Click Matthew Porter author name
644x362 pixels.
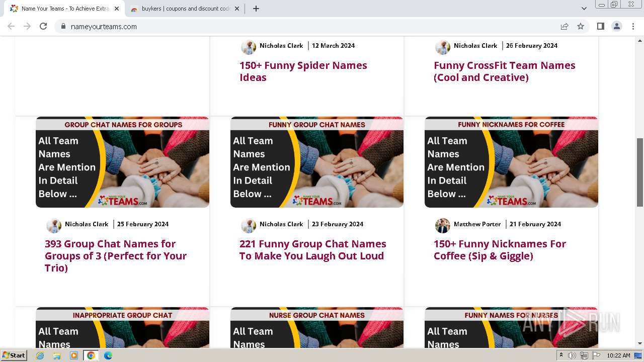[x=477, y=224]
